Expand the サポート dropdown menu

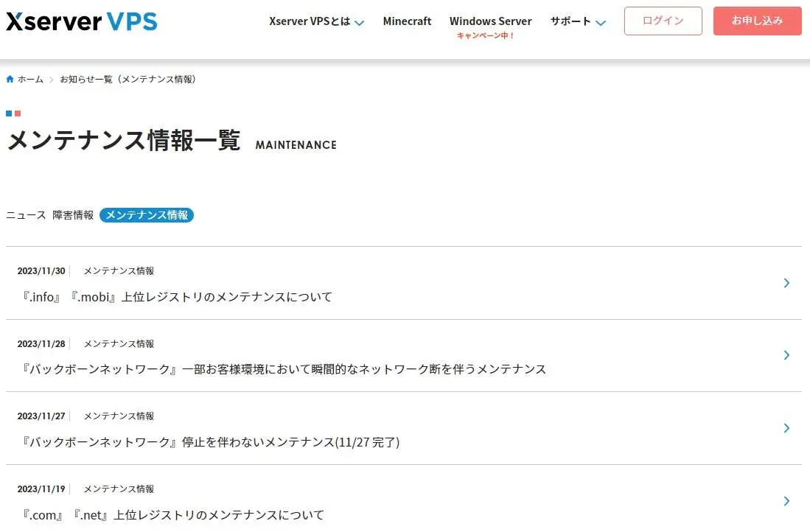[578, 21]
